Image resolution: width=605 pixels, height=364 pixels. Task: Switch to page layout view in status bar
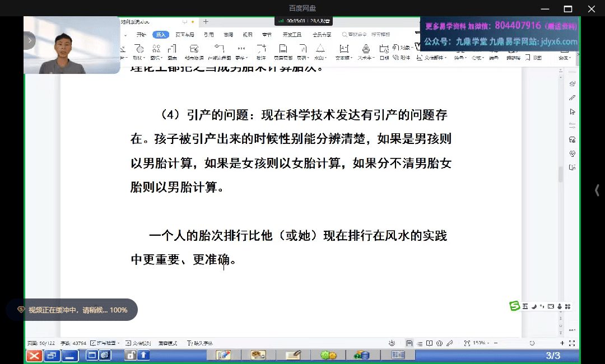(x=409, y=343)
